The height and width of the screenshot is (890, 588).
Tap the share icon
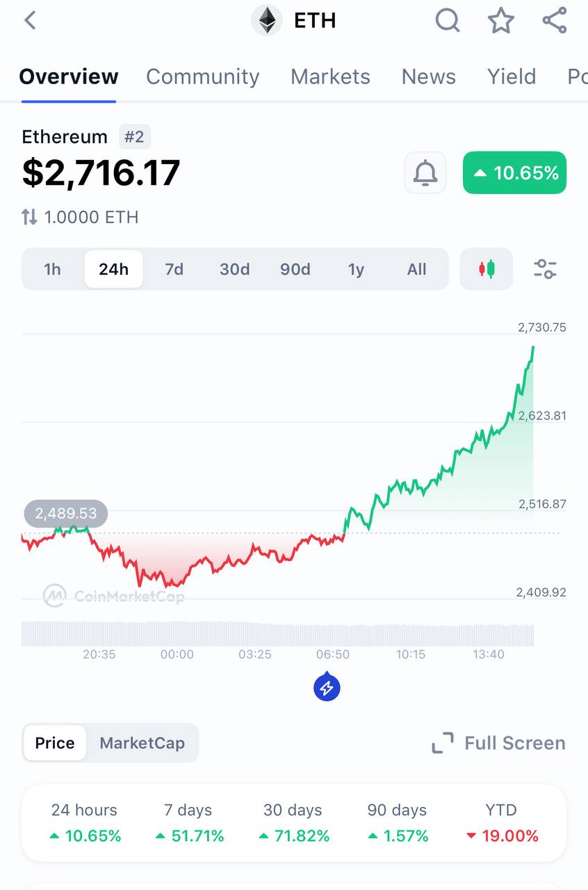554,21
